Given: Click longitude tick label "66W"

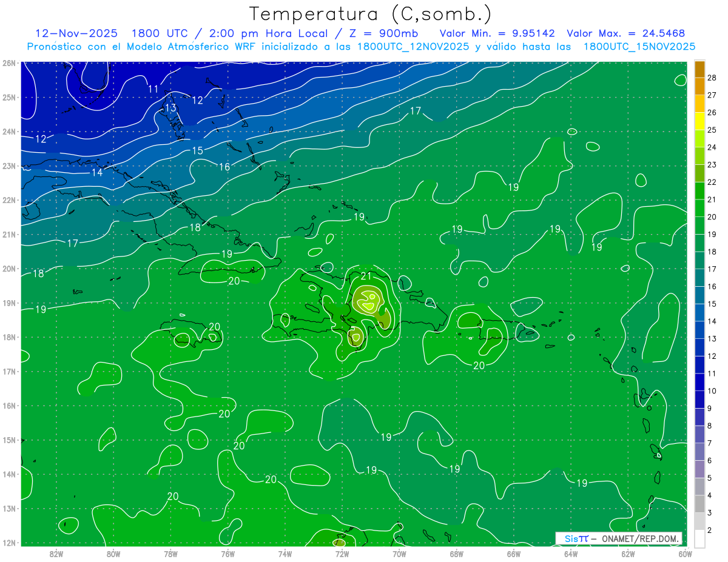Looking at the screenshot, I should [513, 554].
